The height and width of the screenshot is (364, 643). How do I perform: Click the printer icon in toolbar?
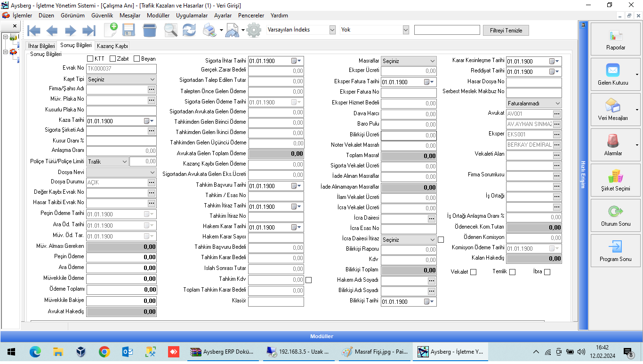coord(209,30)
